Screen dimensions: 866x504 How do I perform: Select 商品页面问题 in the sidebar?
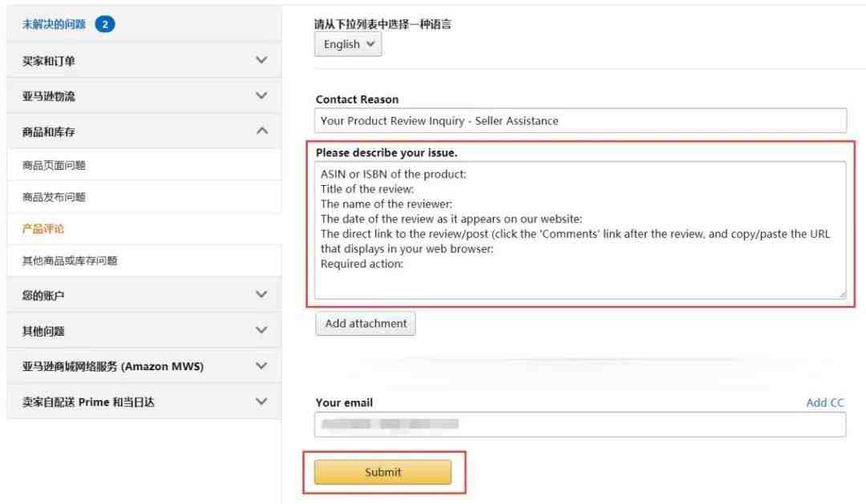pyautogui.click(x=54, y=165)
